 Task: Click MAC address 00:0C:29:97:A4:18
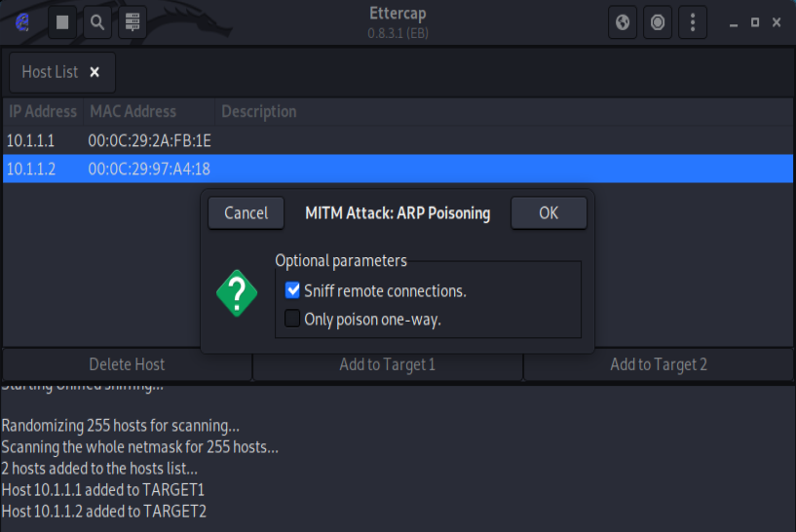pos(149,169)
